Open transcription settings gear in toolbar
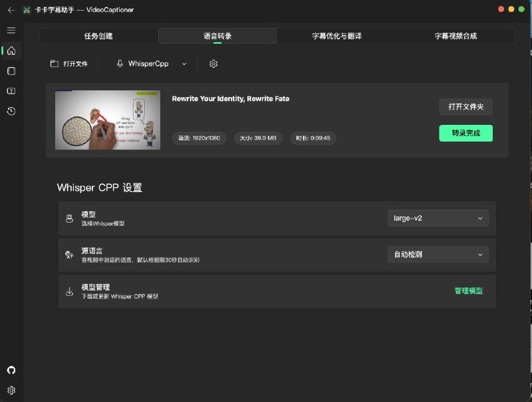532x402 pixels. click(213, 64)
